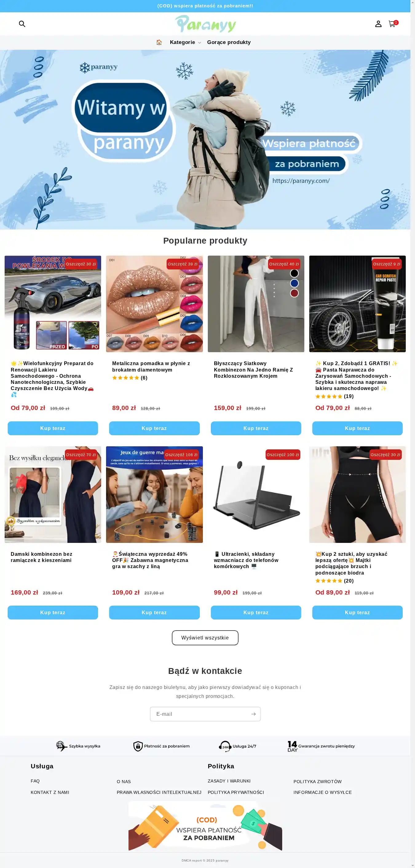The width and height of the screenshot is (415, 868).
Task: Open the Gorące produkty menu item
Action: tap(229, 42)
